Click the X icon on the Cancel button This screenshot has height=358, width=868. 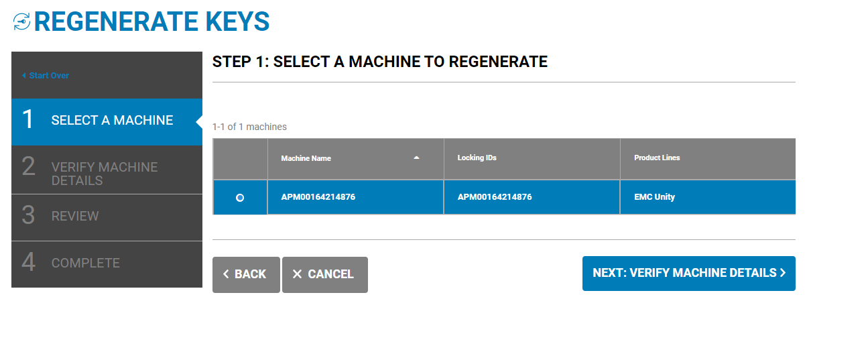pyautogui.click(x=298, y=274)
